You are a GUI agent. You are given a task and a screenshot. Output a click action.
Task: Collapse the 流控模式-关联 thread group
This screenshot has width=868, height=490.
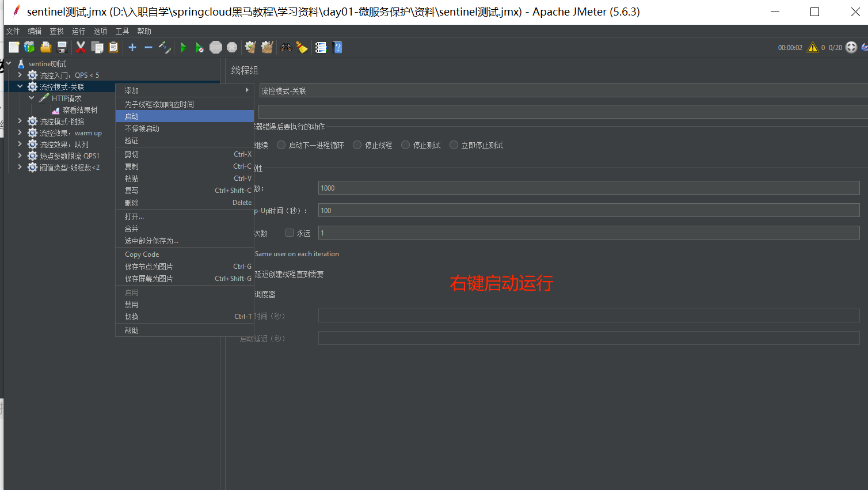coord(20,86)
